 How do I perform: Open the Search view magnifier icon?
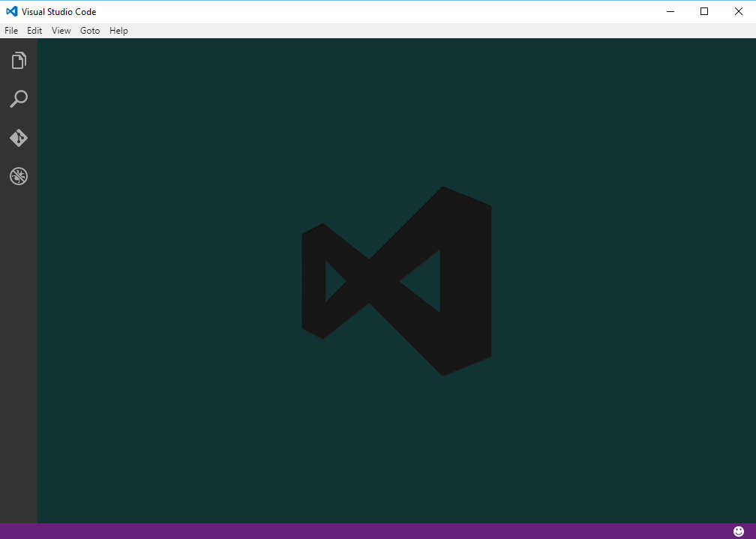point(19,99)
